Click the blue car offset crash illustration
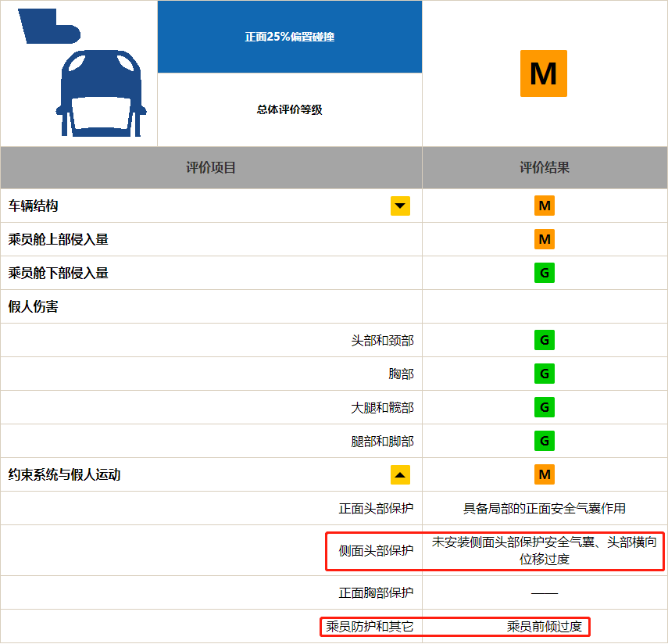Screen dimensions: 668x644 pos(82,73)
